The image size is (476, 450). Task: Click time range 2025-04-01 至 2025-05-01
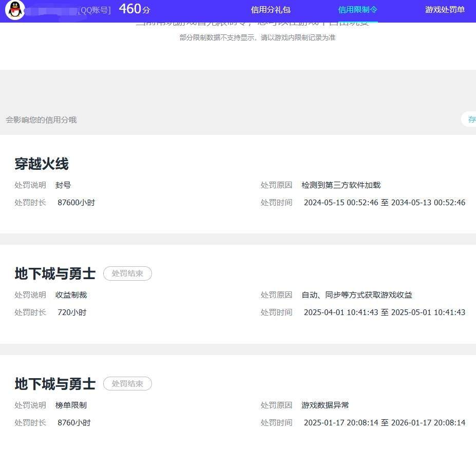point(384,312)
